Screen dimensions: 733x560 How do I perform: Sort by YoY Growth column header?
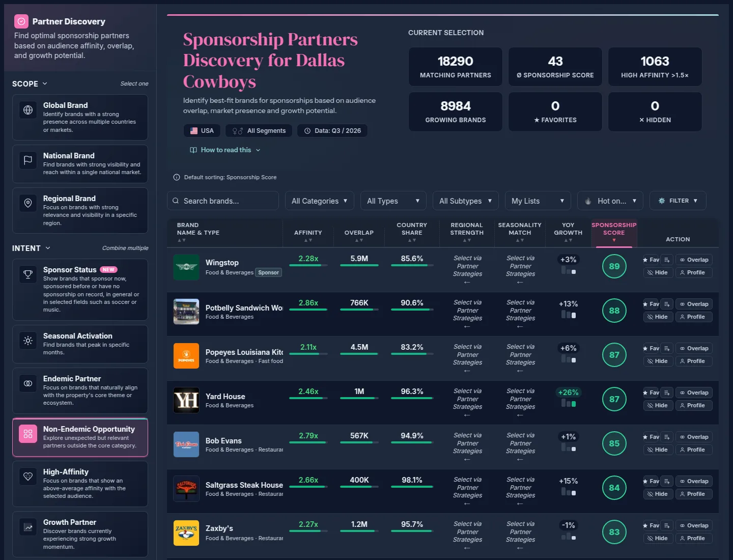pos(568,232)
